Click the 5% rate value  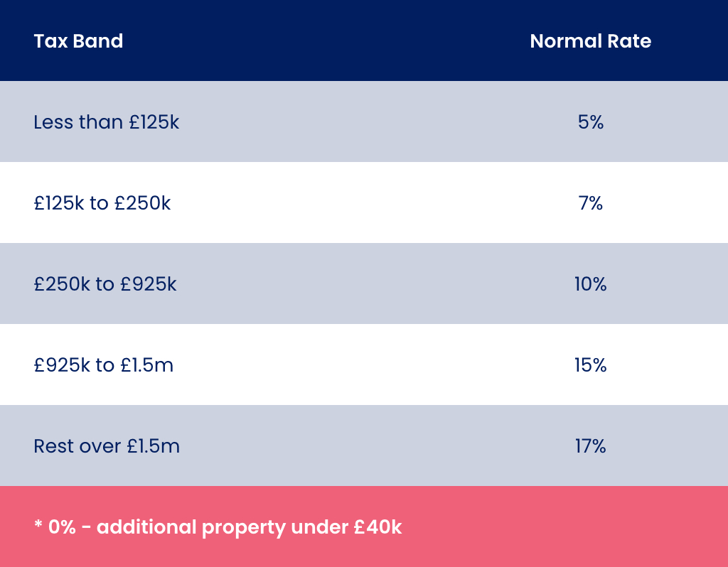pyautogui.click(x=590, y=122)
